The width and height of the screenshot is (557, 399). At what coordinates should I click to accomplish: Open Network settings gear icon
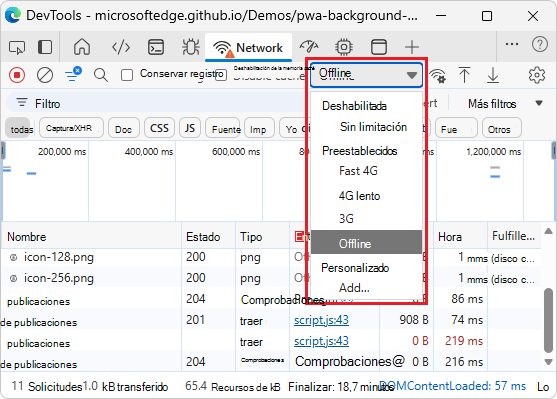(x=536, y=75)
